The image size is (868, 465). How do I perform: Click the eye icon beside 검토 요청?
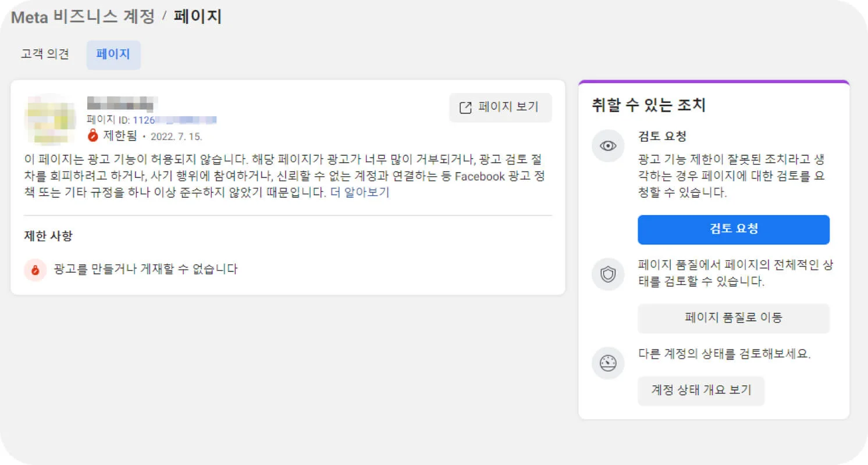pos(608,146)
